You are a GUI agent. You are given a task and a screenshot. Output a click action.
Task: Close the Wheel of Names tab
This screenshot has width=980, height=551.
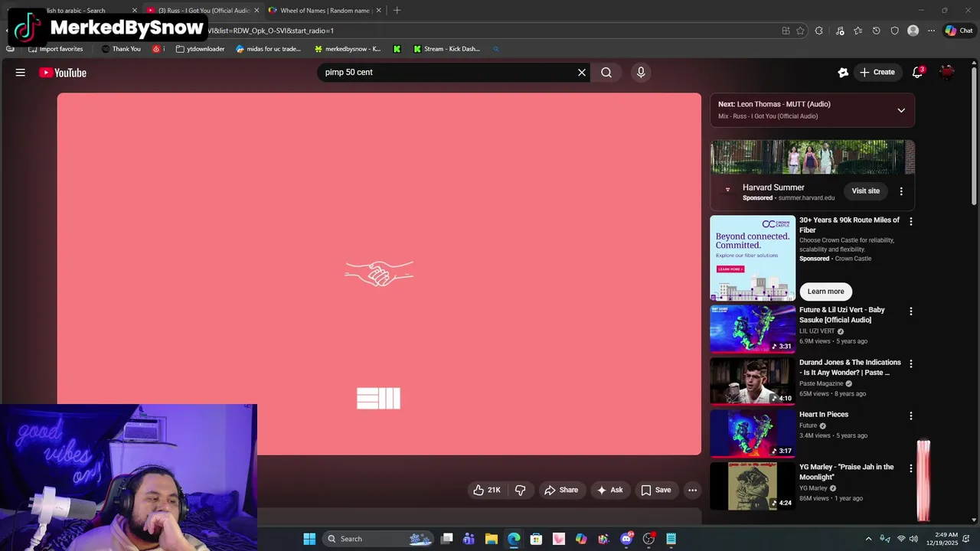click(378, 11)
